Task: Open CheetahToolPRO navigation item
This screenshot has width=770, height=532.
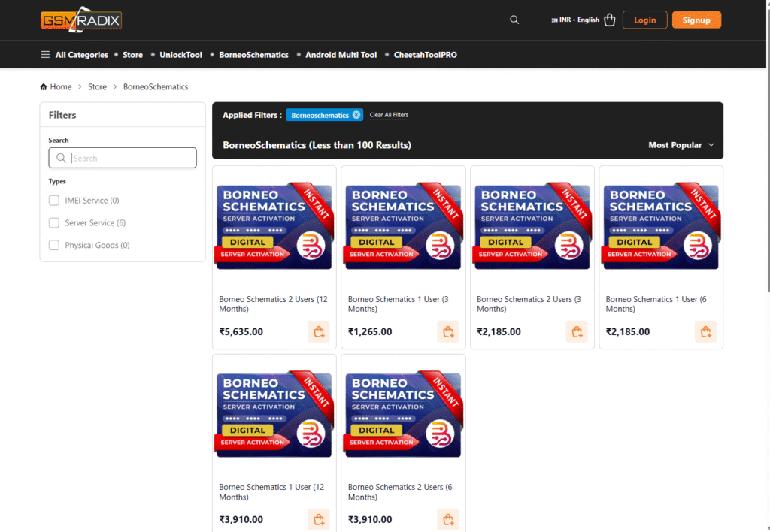Action: coord(425,55)
